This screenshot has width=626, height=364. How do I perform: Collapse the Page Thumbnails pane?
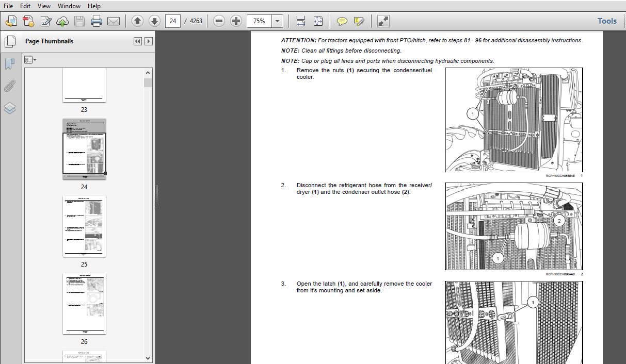tap(137, 41)
